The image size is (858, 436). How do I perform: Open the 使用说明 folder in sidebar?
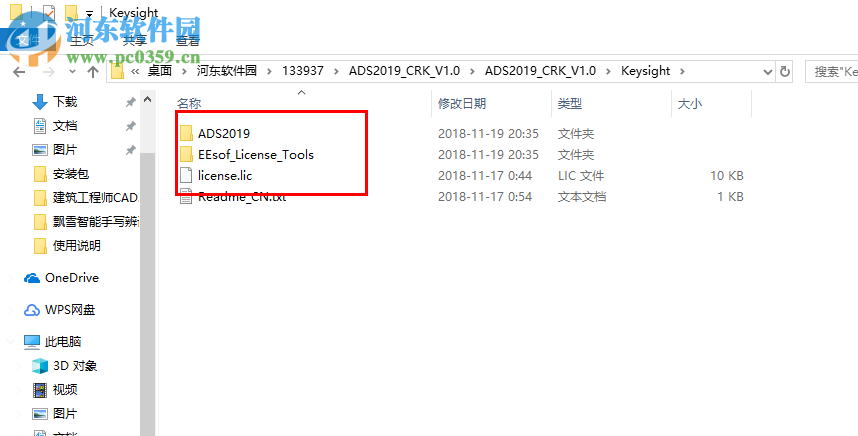tap(77, 246)
